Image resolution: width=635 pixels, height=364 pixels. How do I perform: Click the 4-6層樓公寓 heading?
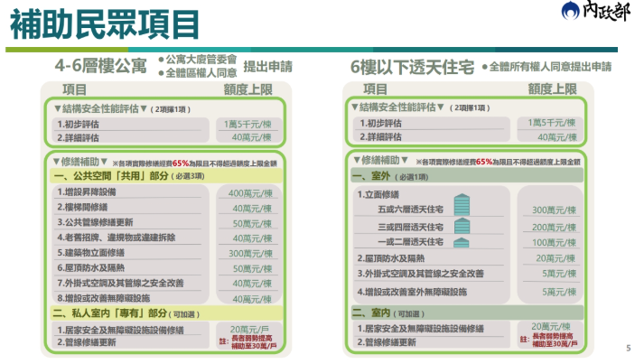(100, 66)
